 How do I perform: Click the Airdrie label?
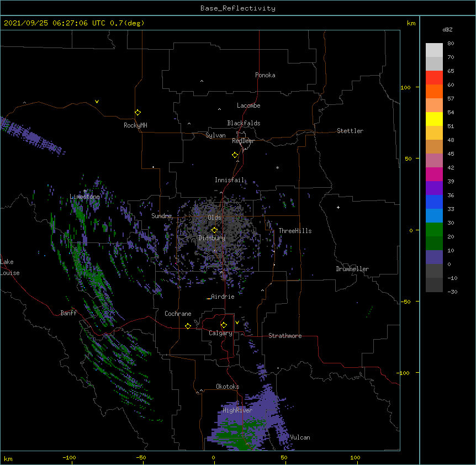223,297
